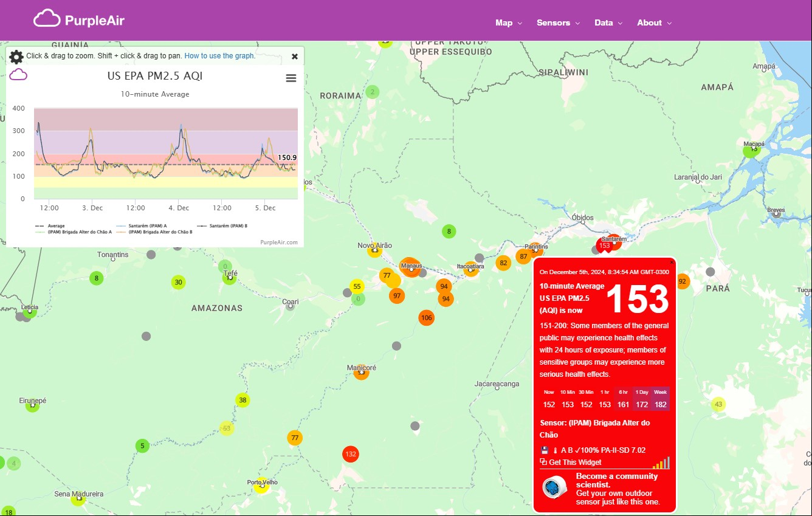Open the About menu
Image resolution: width=812 pixels, height=516 pixels.
pos(654,22)
